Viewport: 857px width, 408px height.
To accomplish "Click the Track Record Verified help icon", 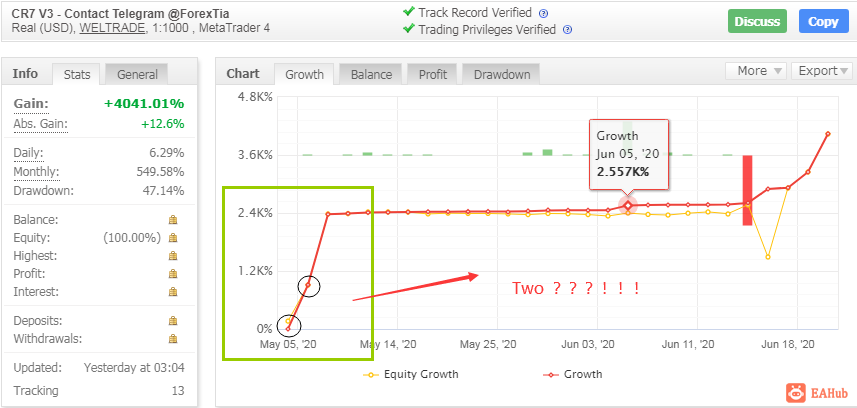I will [x=543, y=14].
